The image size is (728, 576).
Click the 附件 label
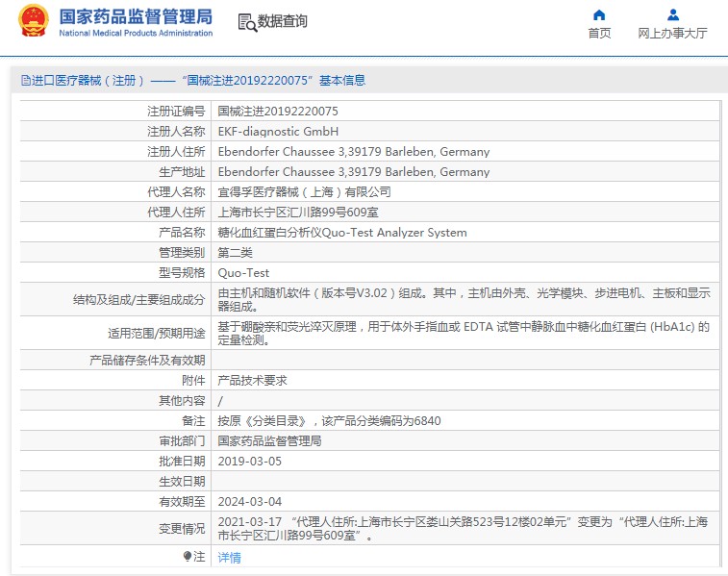[193, 381]
